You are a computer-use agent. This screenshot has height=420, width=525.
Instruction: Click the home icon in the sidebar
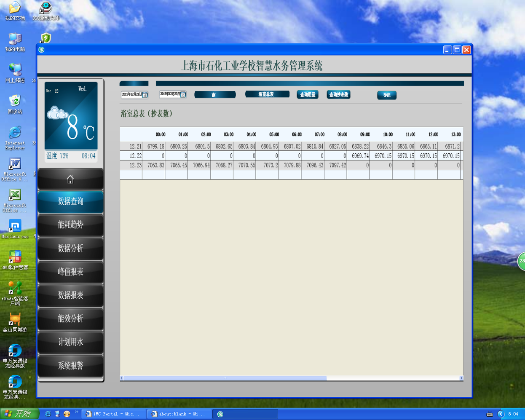tap(70, 179)
